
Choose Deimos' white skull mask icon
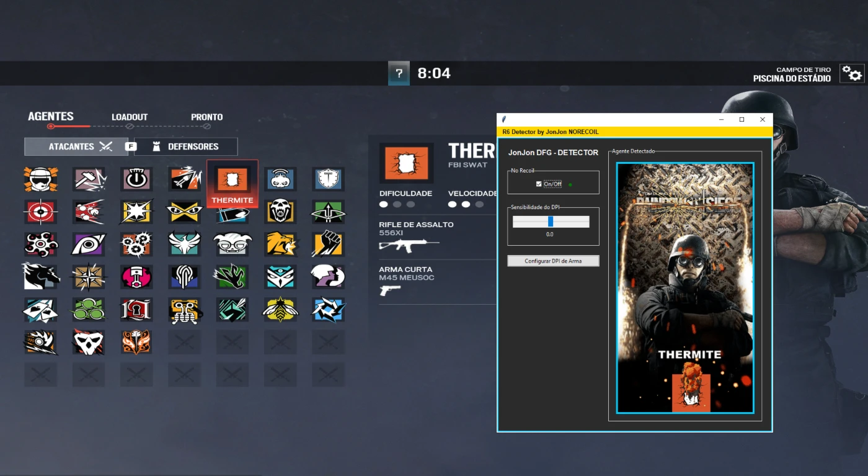pos(89,342)
